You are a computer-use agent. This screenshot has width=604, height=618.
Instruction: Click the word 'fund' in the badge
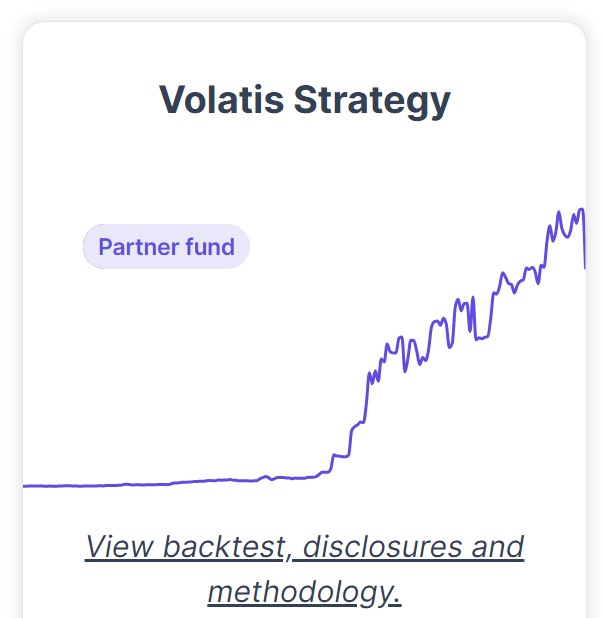[x=210, y=247]
